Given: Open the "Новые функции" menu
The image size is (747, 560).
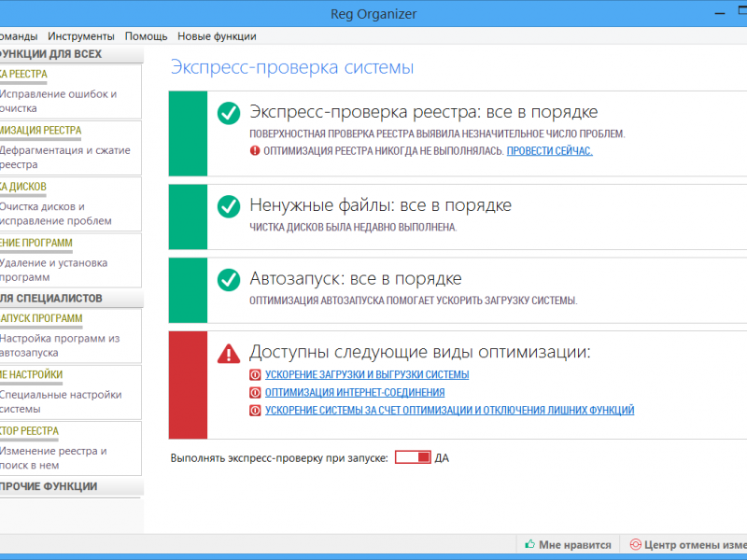Looking at the screenshot, I should point(217,36).
